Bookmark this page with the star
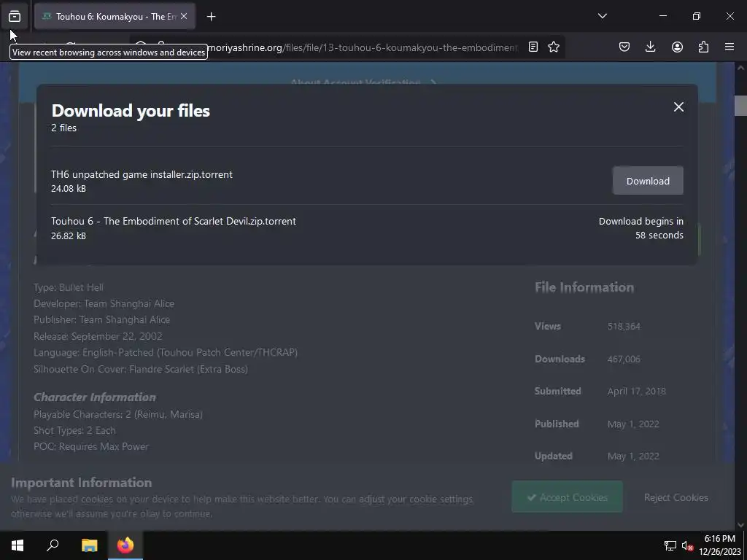The height and width of the screenshot is (560, 747). coord(554,47)
